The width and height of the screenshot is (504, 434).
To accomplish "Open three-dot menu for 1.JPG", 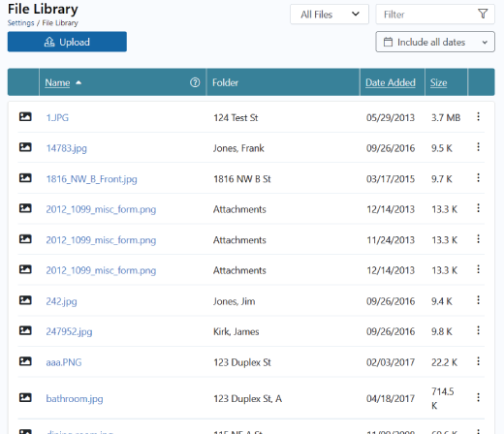I will pos(478,116).
